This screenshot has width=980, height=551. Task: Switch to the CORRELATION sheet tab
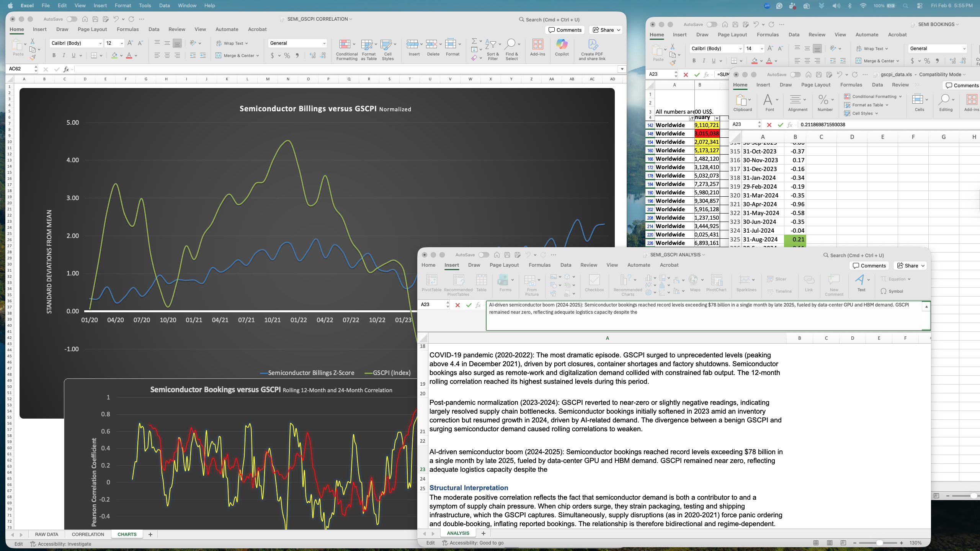tap(88, 534)
